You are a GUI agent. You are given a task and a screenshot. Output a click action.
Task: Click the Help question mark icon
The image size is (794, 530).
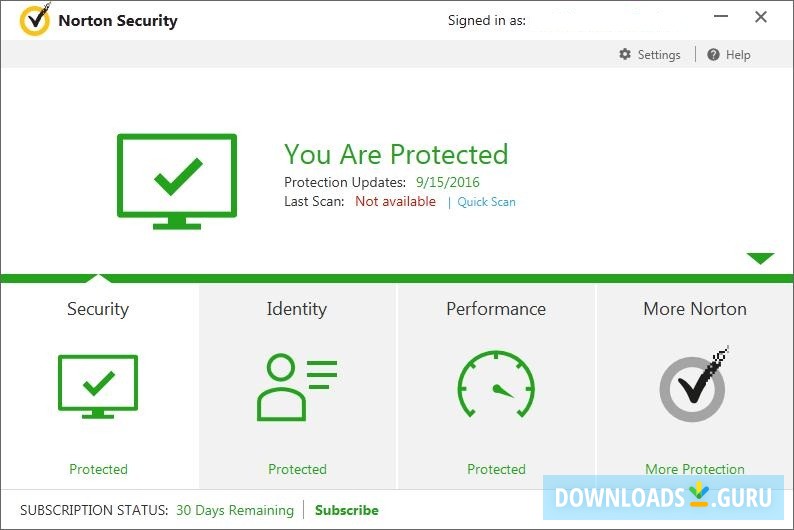tap(713, 55)
